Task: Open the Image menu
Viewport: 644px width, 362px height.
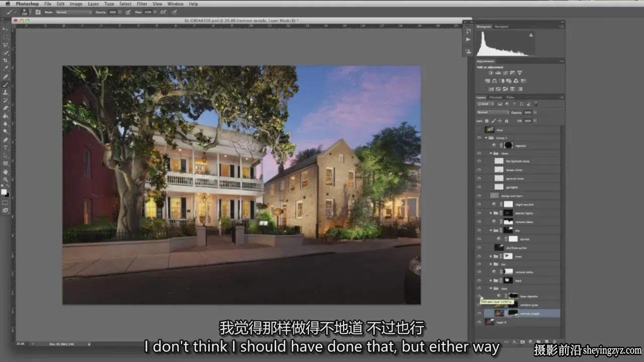Action: coord(76,4)
